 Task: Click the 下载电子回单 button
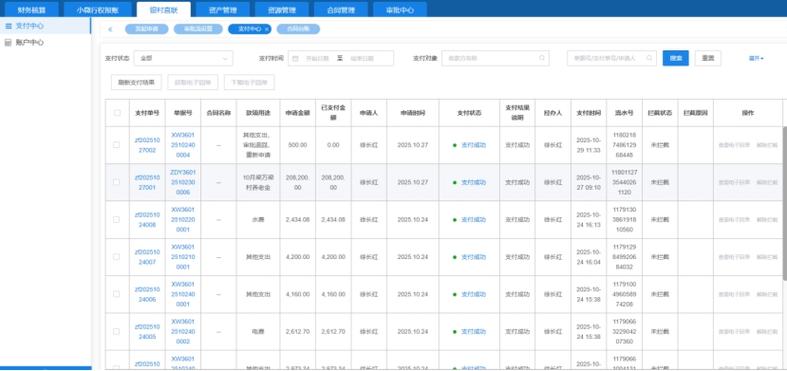coord(249,82)
